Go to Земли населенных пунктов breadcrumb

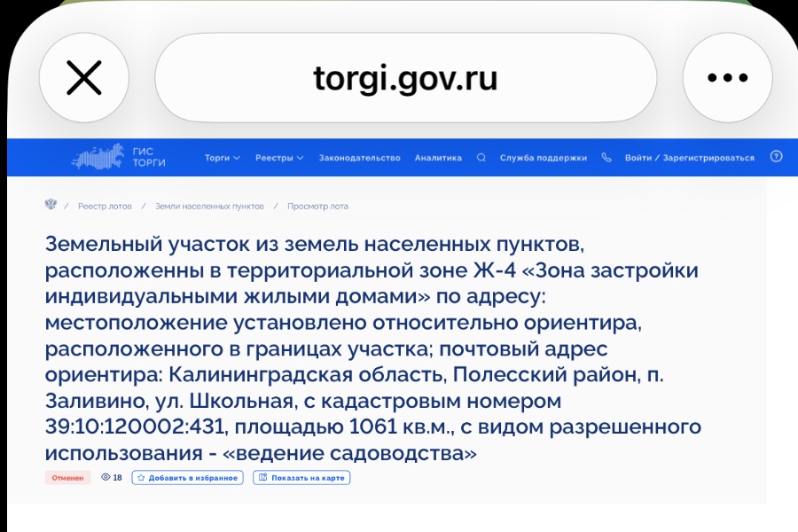(209, 207)
